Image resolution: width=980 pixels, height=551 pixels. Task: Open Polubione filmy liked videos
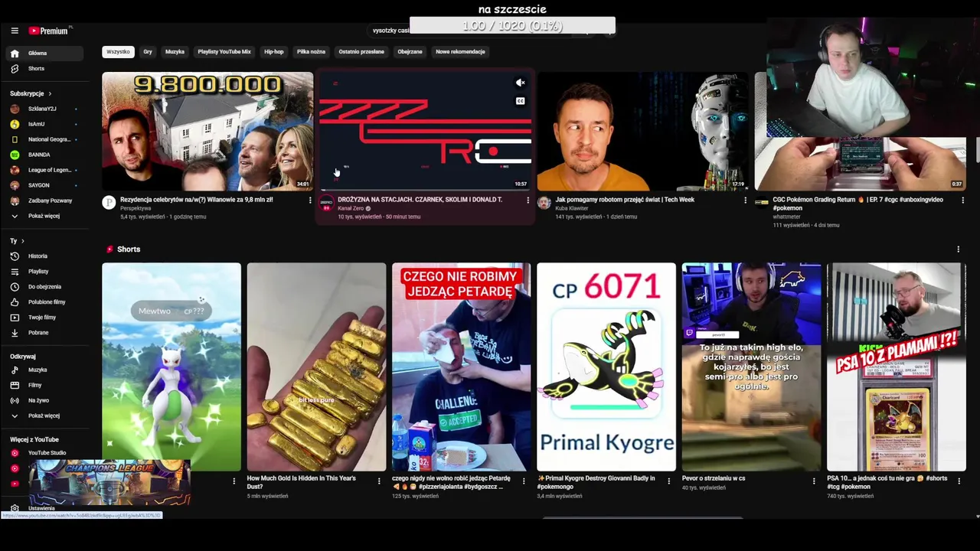46,302
